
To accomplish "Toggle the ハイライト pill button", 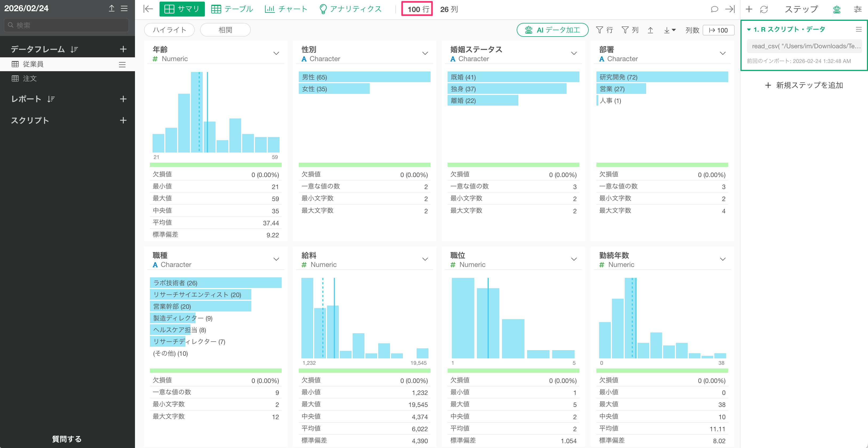I will coord(169,30).
